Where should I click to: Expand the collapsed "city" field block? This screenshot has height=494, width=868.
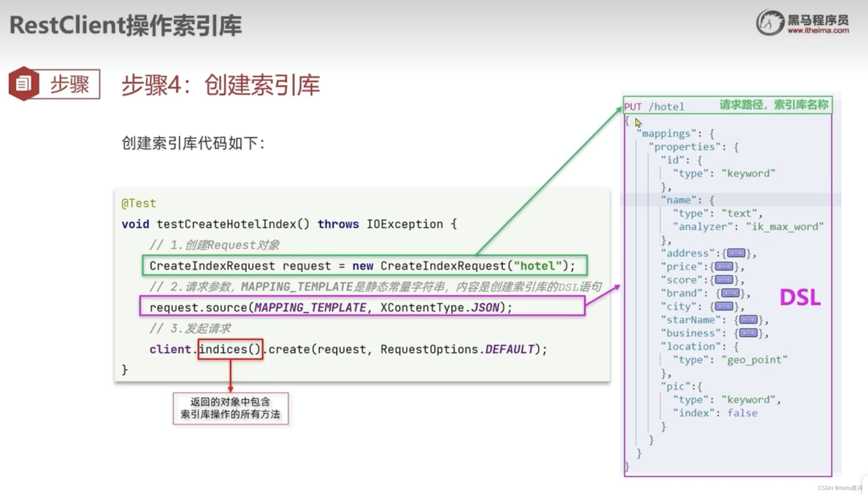(x=724, y=306)
